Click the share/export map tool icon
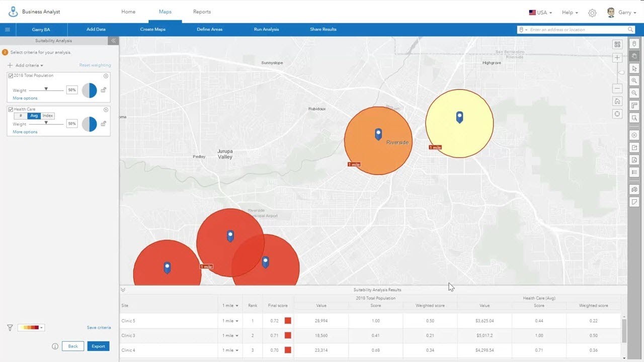644x362 pixels. point(634,148)
